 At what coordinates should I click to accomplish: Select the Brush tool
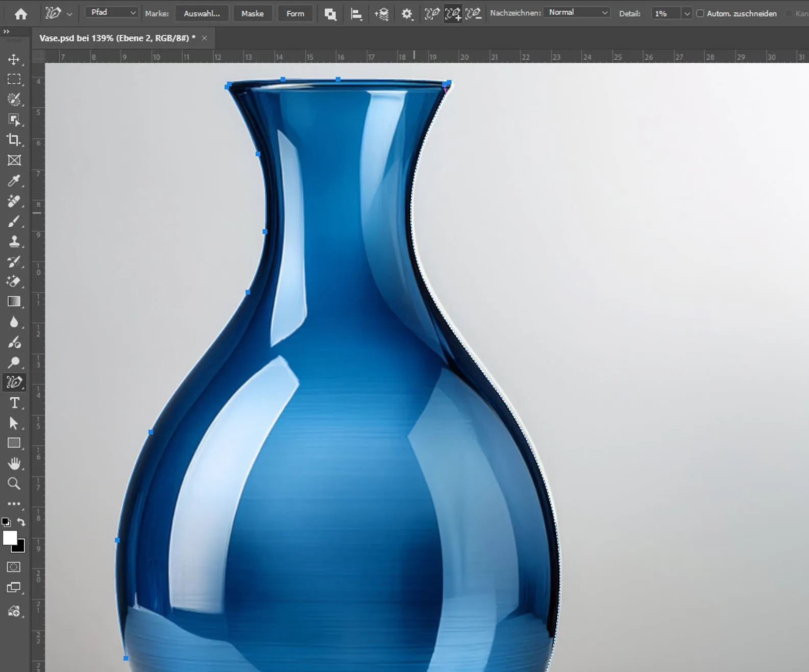click(14, 221)
